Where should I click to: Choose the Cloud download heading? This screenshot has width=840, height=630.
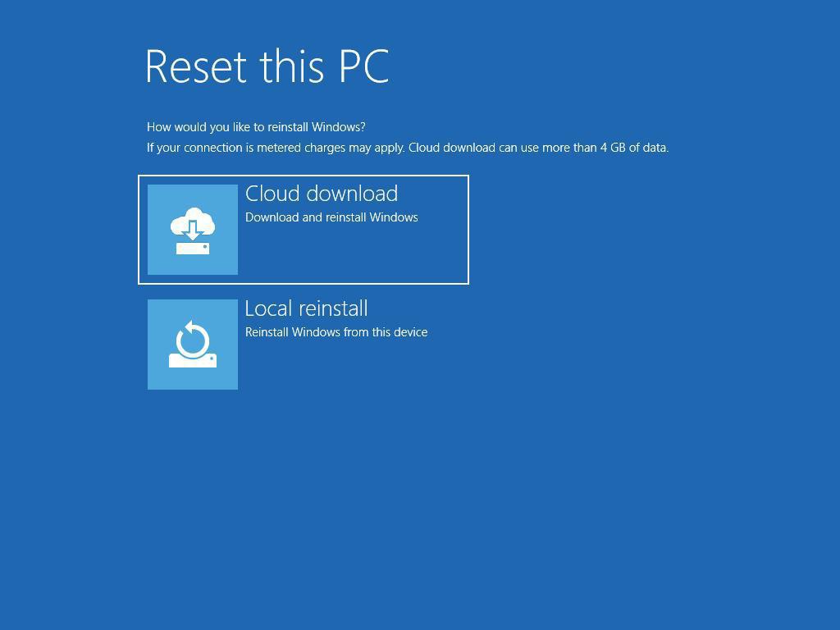[322, 194]
